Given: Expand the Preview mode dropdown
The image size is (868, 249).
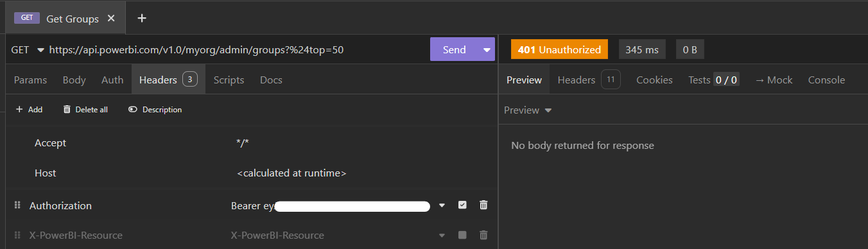Looking at the screenshot, I should (x=528, y=110).
